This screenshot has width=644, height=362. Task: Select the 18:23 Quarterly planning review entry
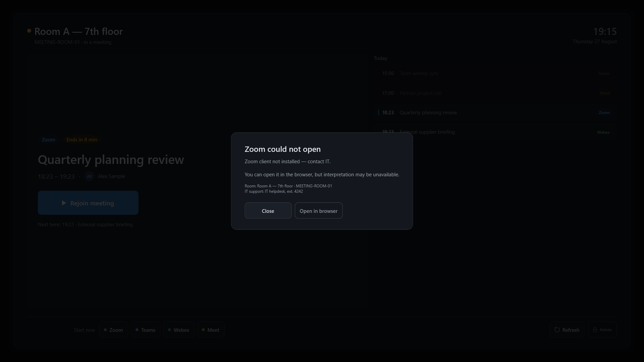click(495, 113)
